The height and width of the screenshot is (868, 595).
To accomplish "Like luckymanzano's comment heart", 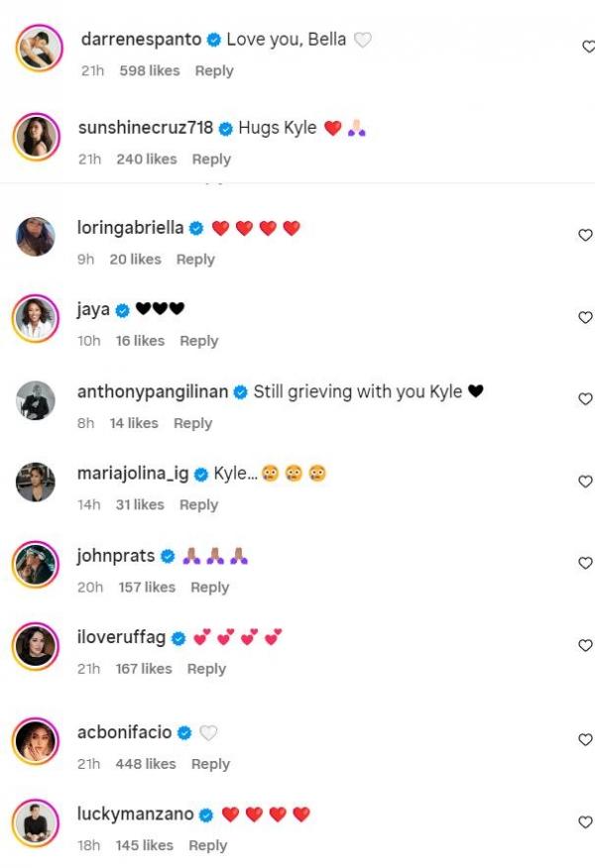I will pos(585,821).
